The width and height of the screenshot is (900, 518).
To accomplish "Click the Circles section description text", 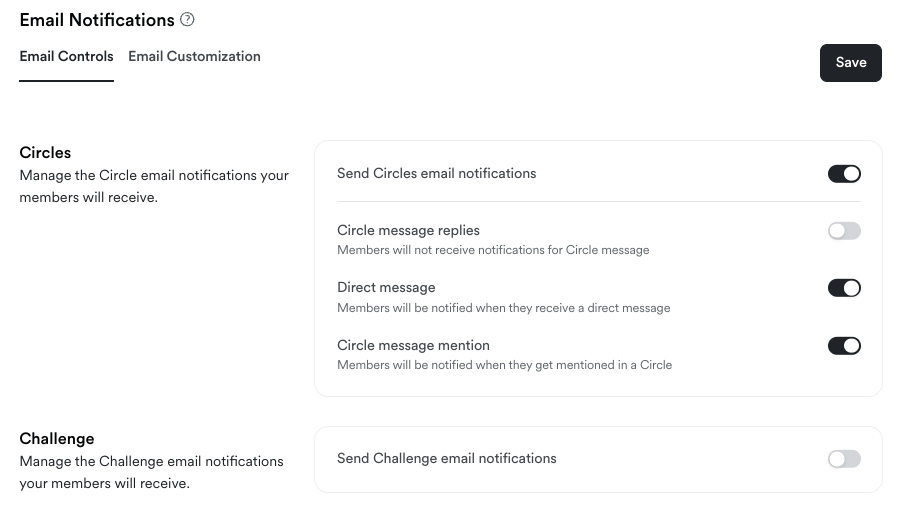I will pyautogui.click(x=154, y=186).
